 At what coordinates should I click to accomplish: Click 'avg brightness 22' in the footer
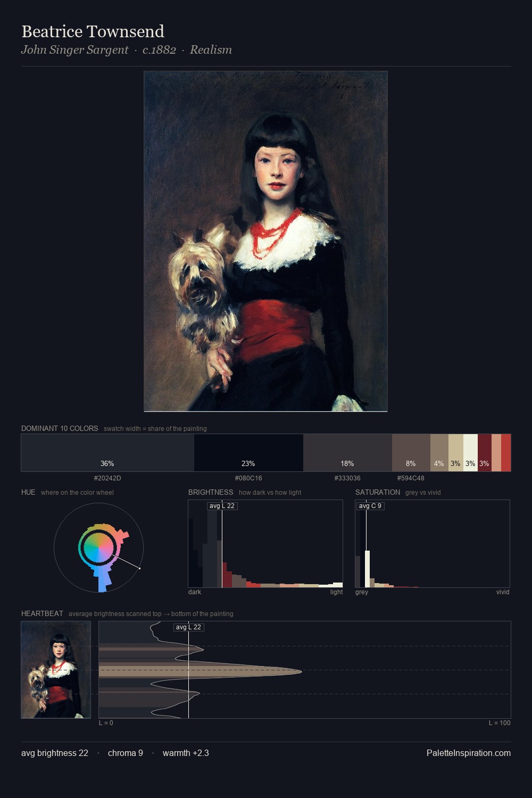coord(55,753)
